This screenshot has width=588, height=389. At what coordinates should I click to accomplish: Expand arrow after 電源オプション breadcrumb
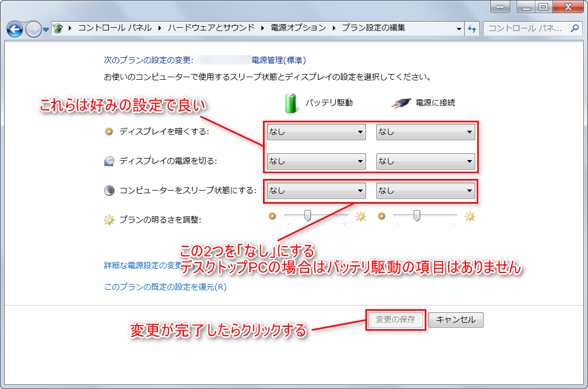coord(334,28)
